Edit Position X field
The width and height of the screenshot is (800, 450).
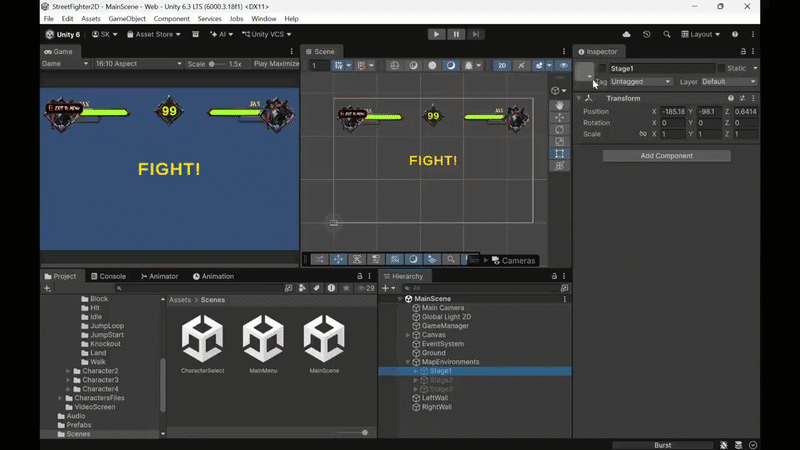pos(673,111)
